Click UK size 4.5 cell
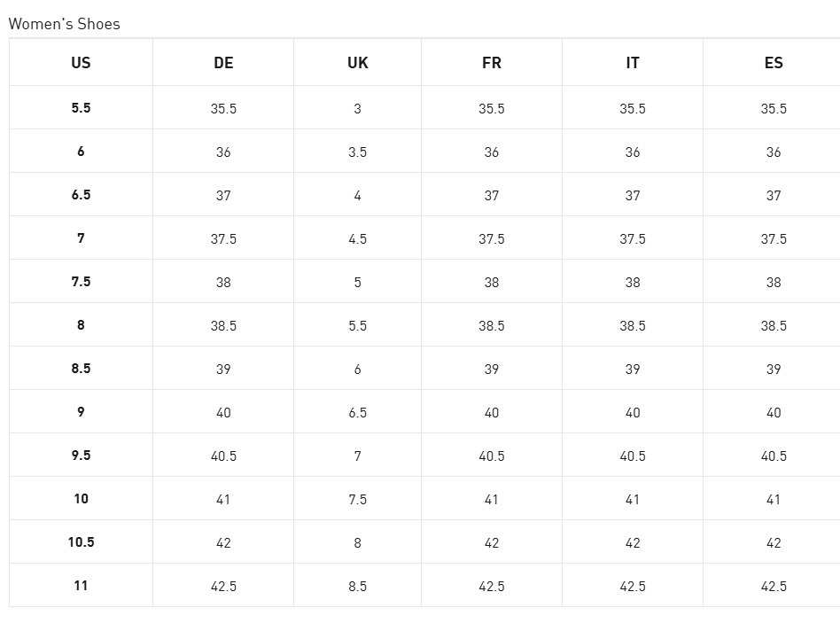 point(358,239)
